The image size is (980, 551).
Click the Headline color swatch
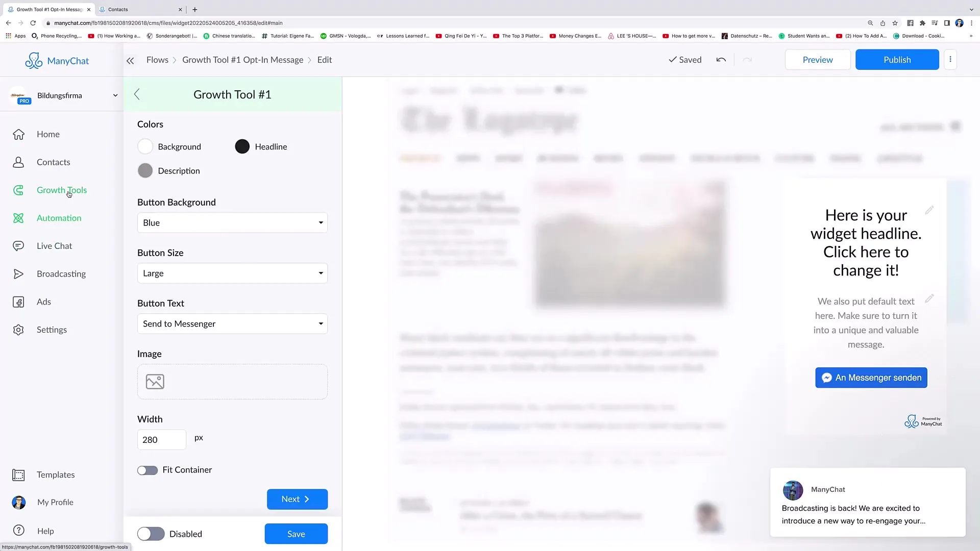click(x=241, y=146)
